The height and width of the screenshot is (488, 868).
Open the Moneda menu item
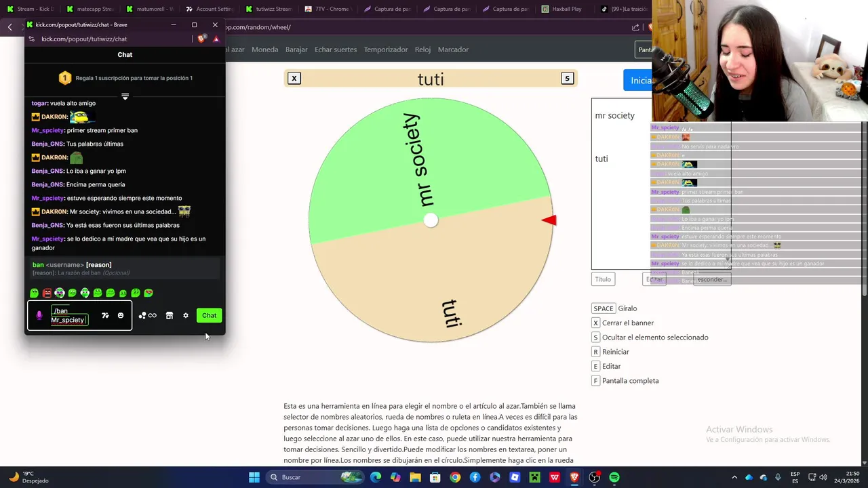coord(264,49)
